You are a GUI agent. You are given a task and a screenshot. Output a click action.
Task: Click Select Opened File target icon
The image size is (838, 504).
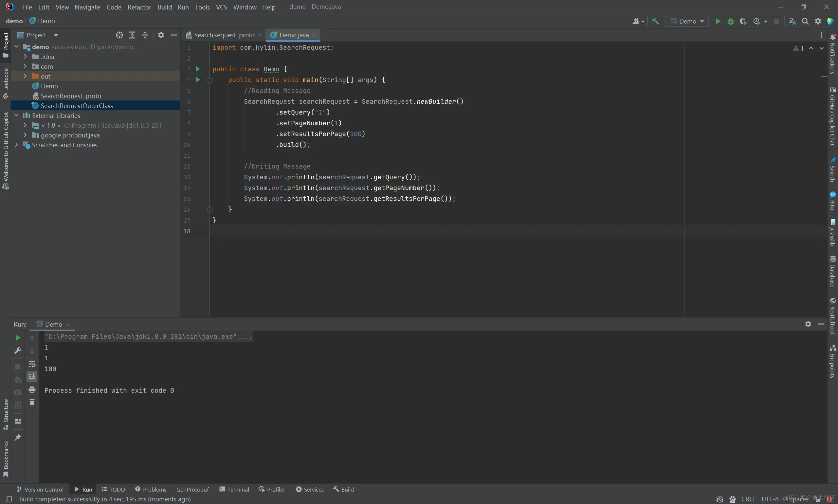click(119, 35)
